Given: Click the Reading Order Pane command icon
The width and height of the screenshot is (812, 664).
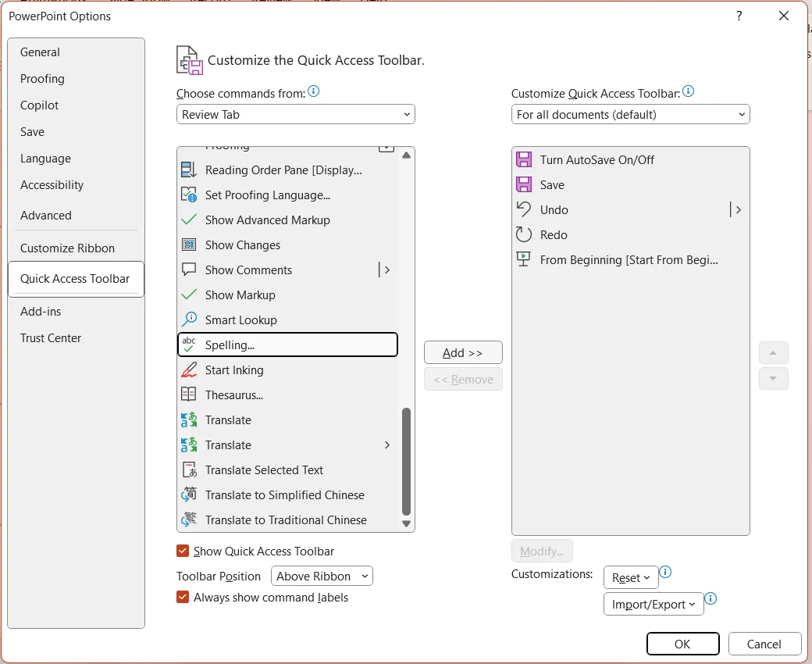Looking at the screenshot, I should 187,170.
